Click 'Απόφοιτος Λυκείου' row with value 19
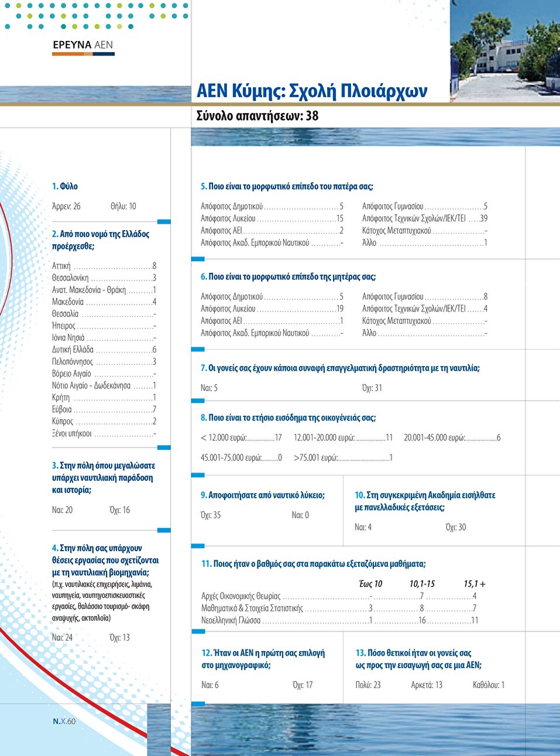 tap(272, 309)
